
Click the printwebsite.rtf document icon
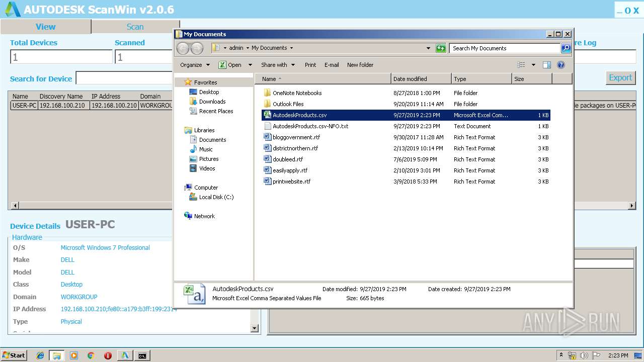[x=267, y=182]
